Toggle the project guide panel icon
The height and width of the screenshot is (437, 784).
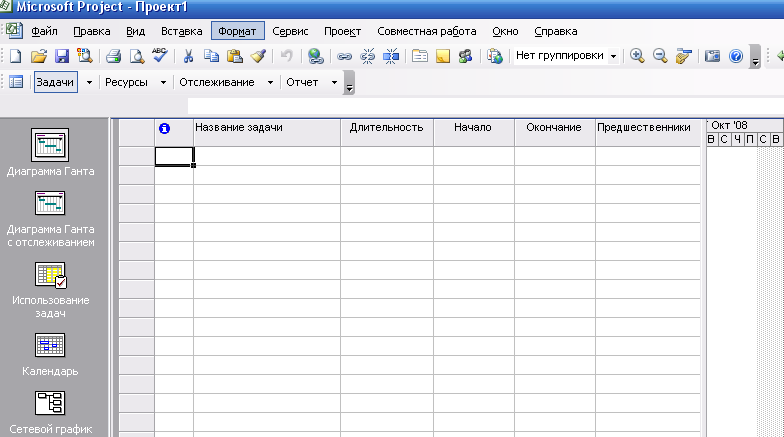16,82
